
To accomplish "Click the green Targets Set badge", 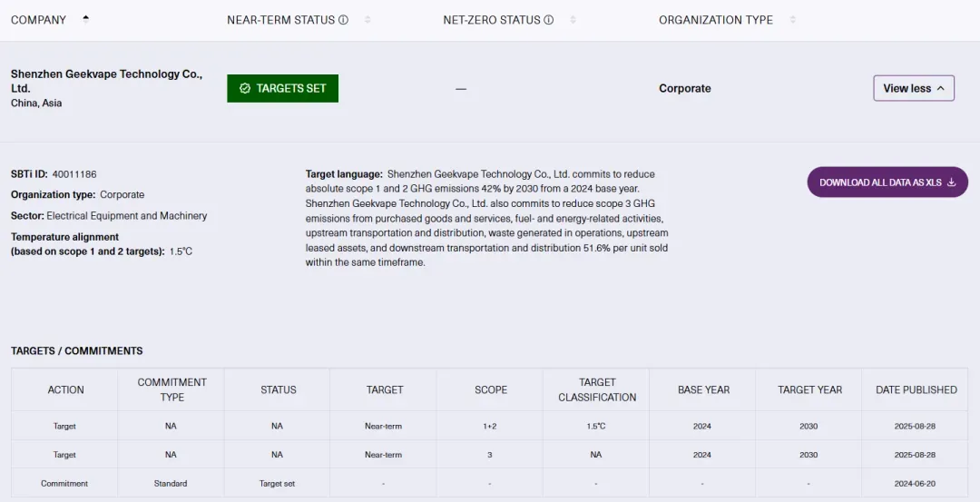I will coord(282,88).
